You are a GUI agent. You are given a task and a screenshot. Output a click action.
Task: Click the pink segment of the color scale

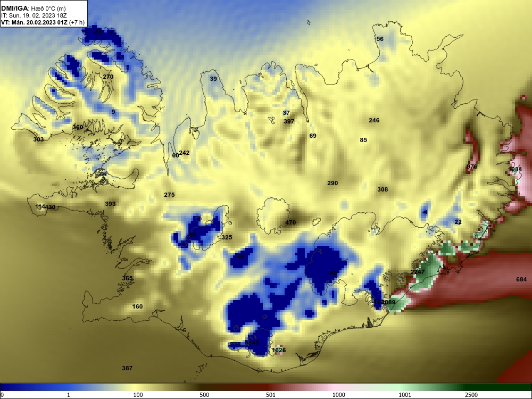point(334,387)
